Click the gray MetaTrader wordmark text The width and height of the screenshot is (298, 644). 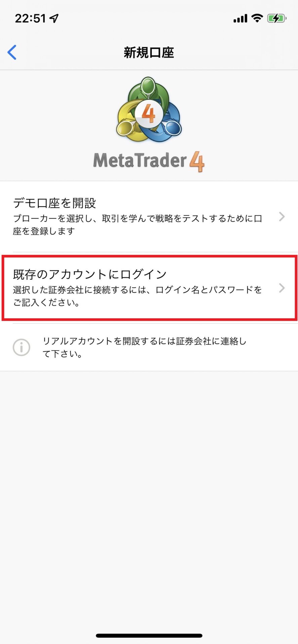coord(140,160)
